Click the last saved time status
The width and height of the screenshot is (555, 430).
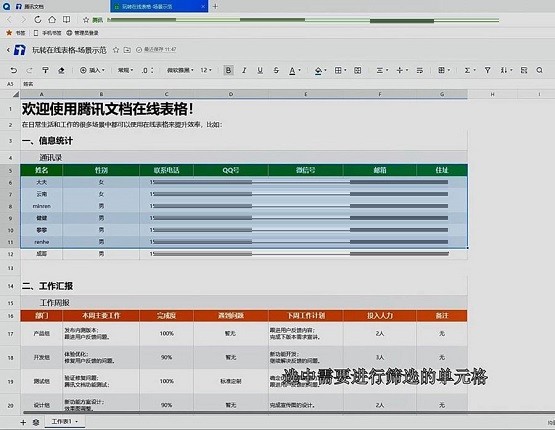point(156,50)
